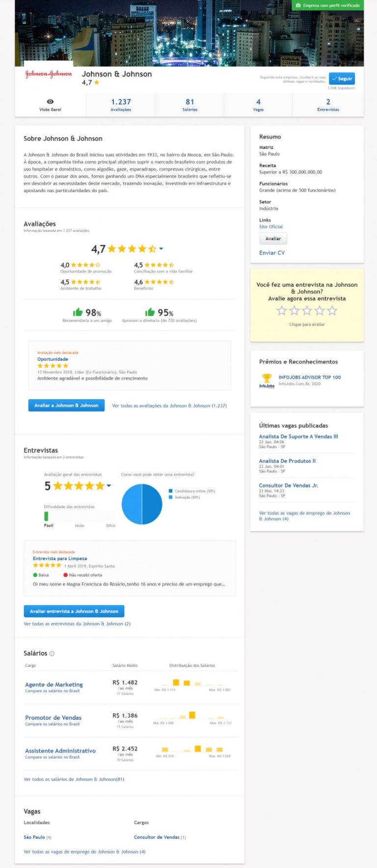Image resolution: width=377 pixels, height=868 pixels.
Task: Click the Johnson & Johnson logo
Action: pyautogui.click(x=49, y=74)
